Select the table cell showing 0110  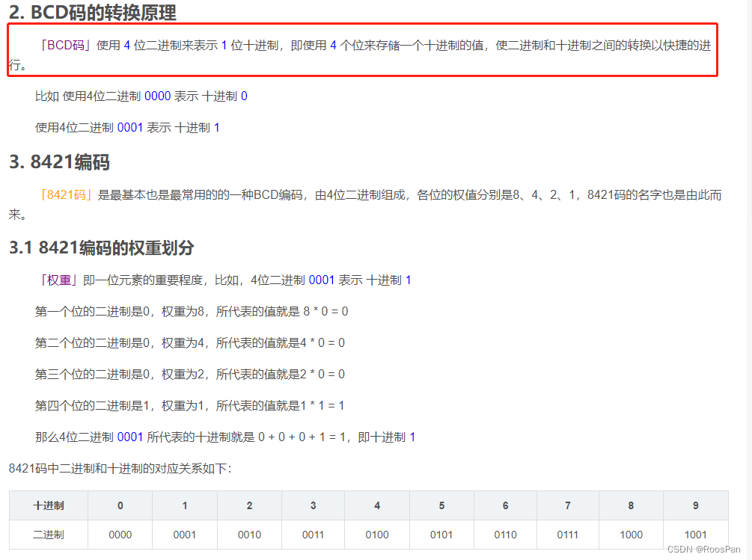[x=504, y=535]
